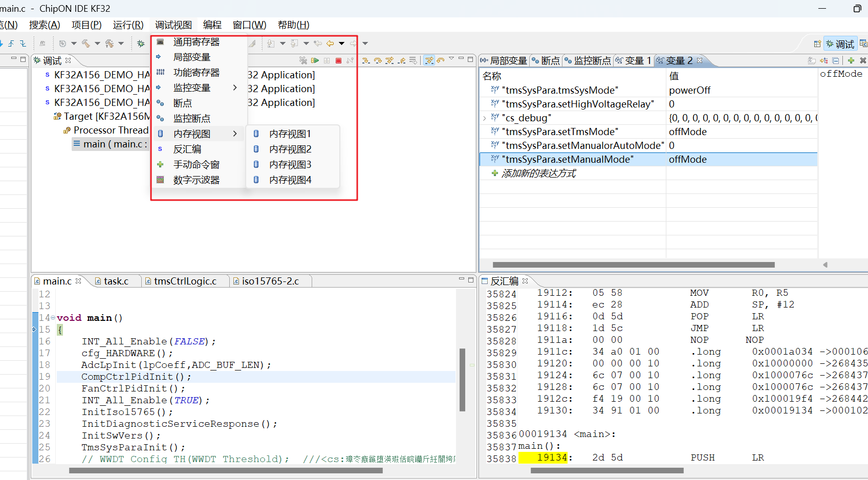Viewport: 868px width, 480px height.
Task: Click 添加新的表达方式 to add an expression
Action: [538, 173]
